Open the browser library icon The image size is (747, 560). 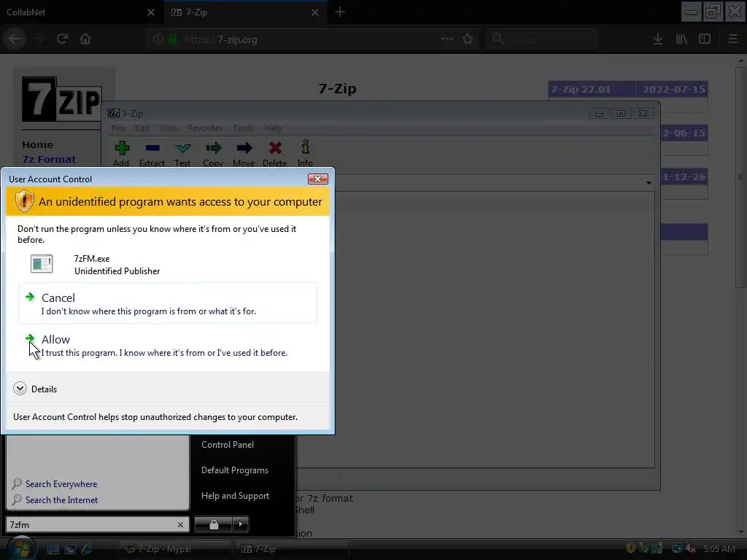681,39
